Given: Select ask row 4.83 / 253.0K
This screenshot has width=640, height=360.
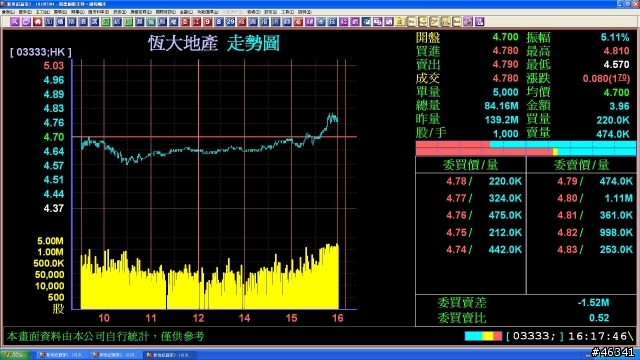Looking at the screenshot, I should tap(595, 249).
